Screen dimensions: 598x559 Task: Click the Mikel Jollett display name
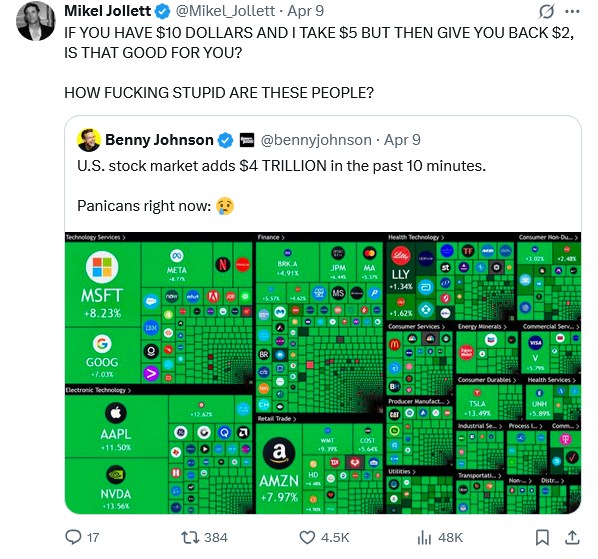pos(108,11)
